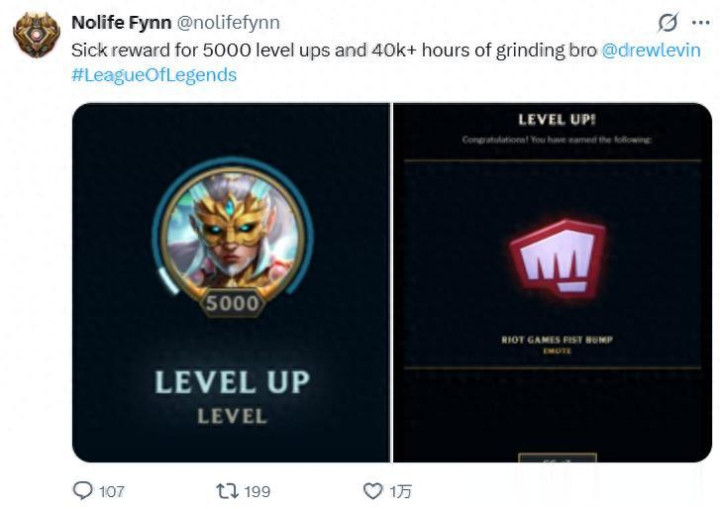Open the #LeagueOfLegends hashtag link

pos(154,75)
